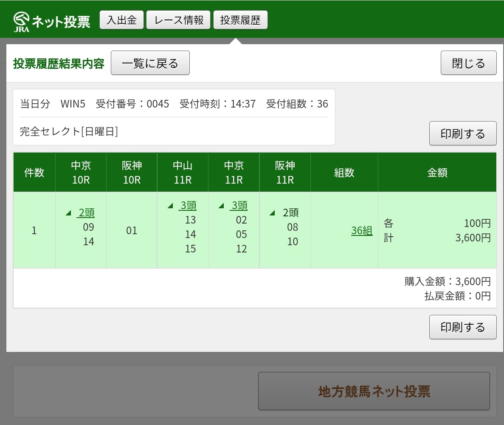504x425 pixels.
Task: Click the 中京 11R column header
Action: 234,173
